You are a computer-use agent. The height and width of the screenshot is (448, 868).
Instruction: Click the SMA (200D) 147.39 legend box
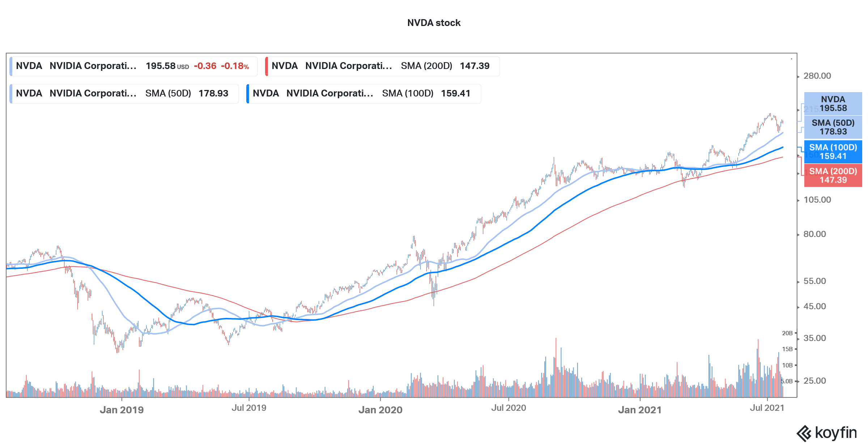tap(382, 66)
